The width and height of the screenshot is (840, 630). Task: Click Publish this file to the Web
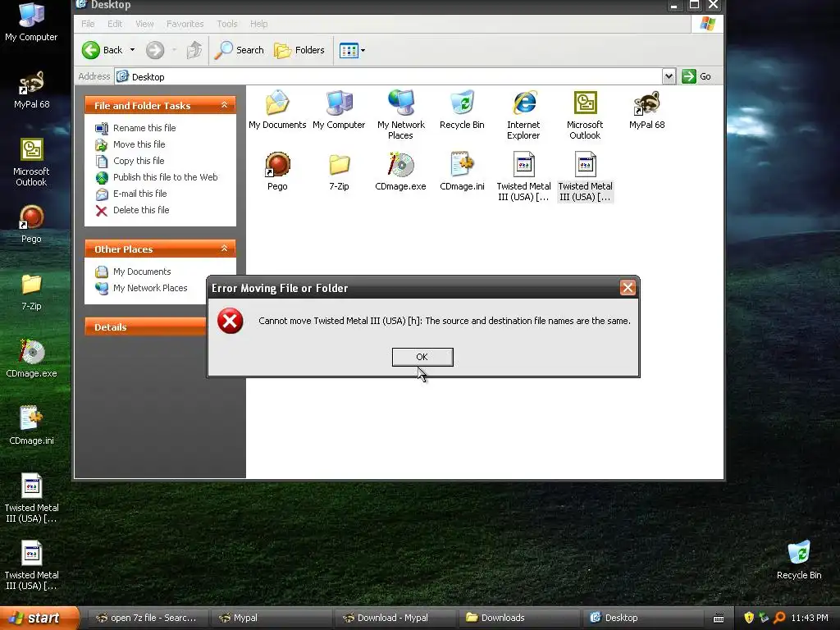(x=165, y=177)
